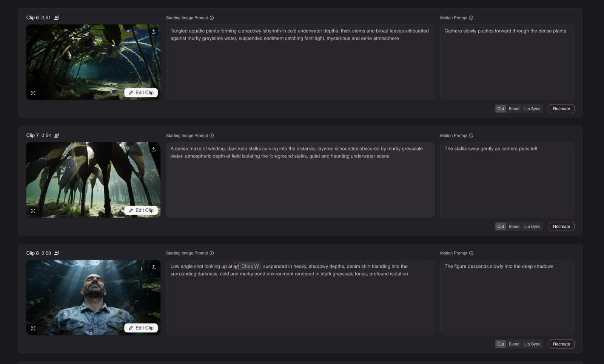Screen dimensions: 604x364
Task: Click Edit Clip on Clip 6
Action: click(141, 93)
